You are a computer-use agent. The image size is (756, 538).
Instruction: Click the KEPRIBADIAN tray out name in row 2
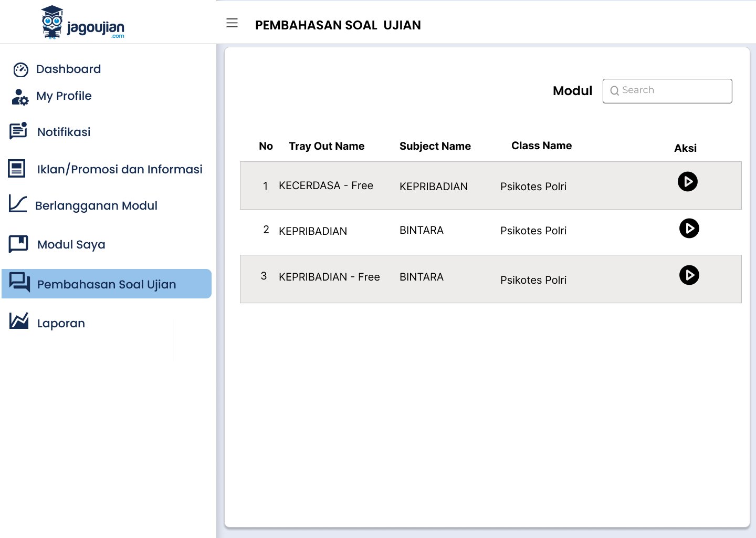[x=313, y=231]
